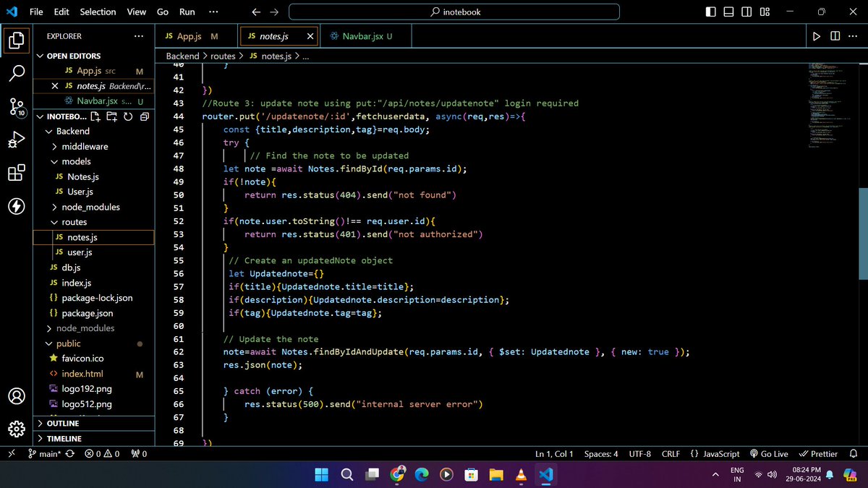
Task: Click the inotebook command center search box
Action: click(454, 12)
